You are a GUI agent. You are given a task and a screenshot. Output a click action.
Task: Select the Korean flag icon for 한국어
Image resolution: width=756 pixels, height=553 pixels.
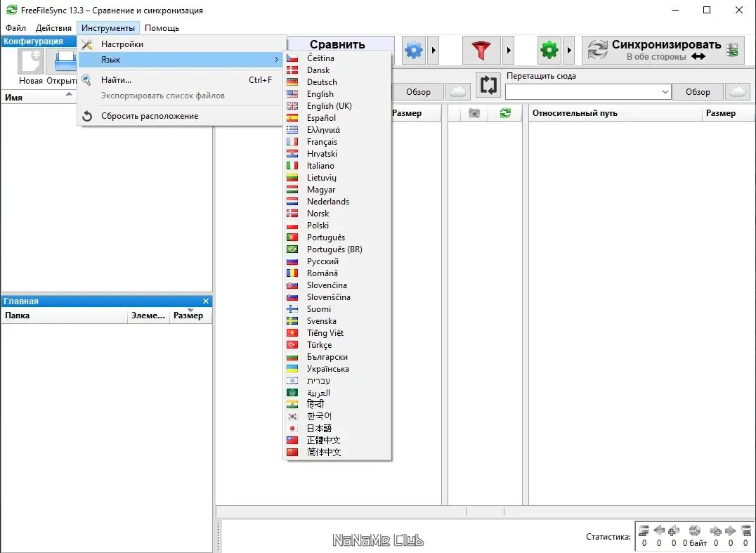click(x=292, y=416)
